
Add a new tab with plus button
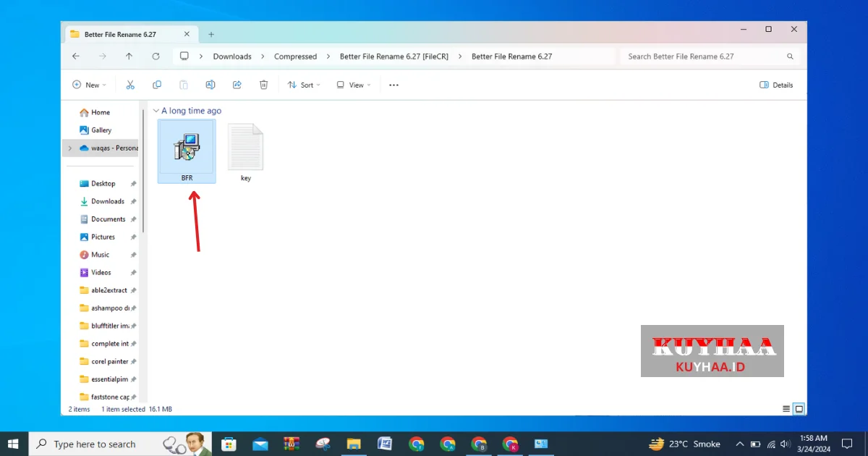211,34
